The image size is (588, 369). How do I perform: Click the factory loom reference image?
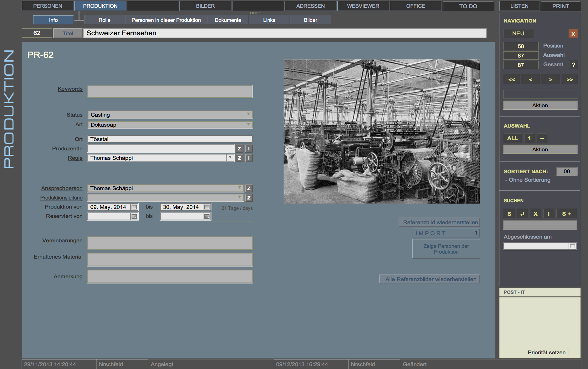click(x=382, y=132)
